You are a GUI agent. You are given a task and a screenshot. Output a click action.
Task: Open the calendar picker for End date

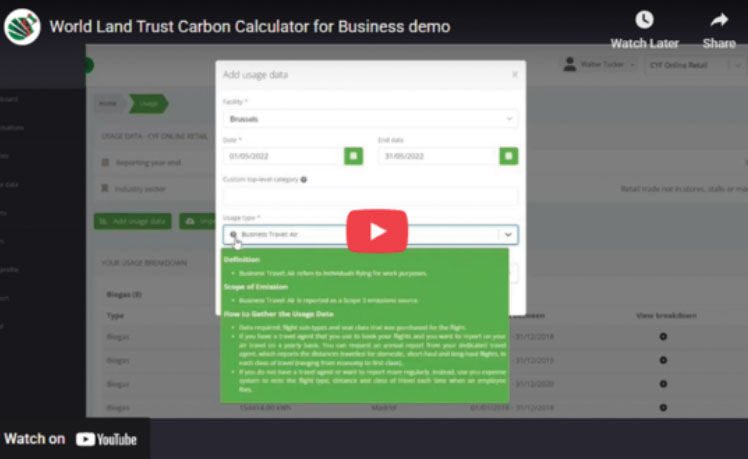509,156
